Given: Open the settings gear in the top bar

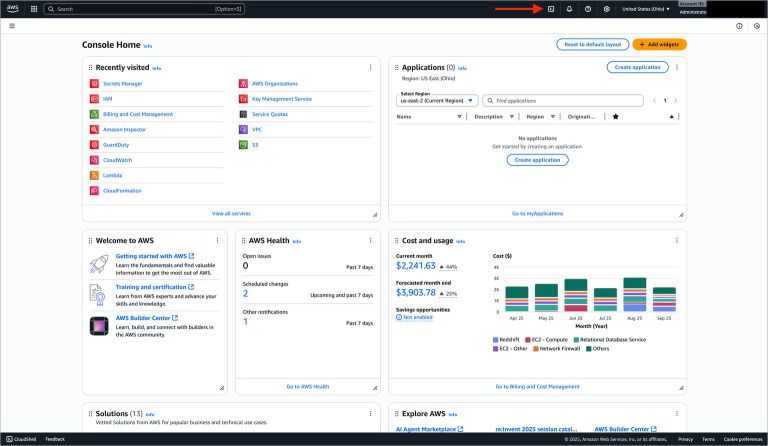Looking at the screenshot, I should 606,9.
